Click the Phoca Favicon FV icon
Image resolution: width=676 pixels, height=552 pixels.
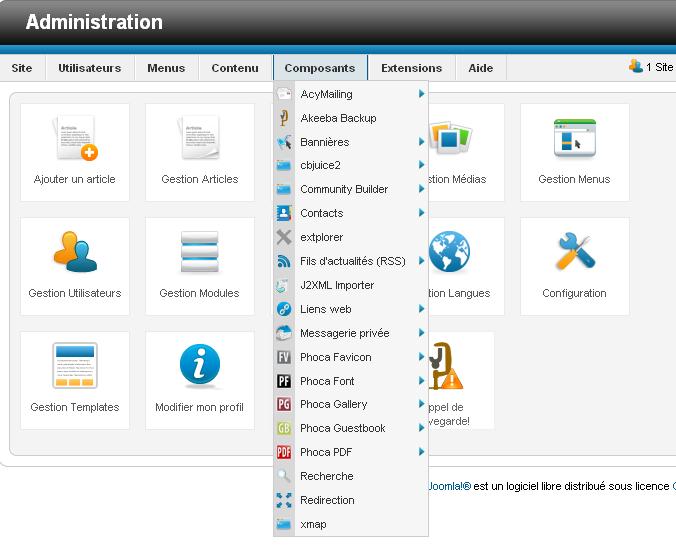click(284, 357)
